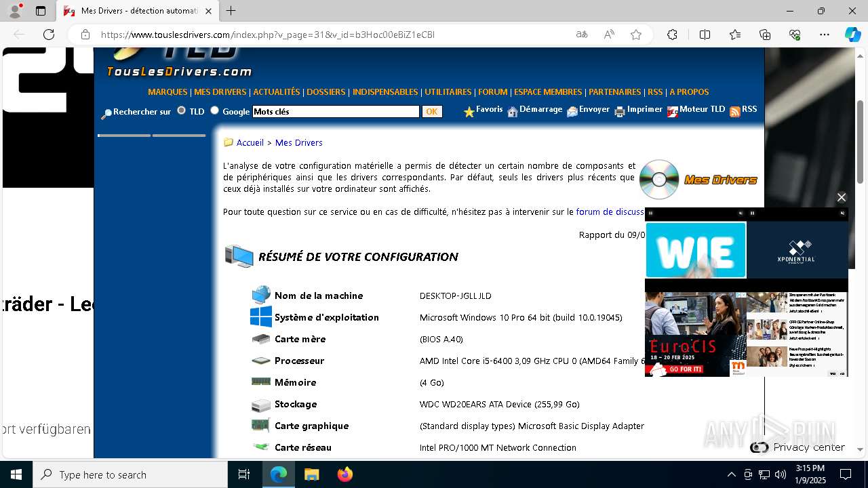This screenshot has height=488, width=868.
Task: Open the INDISPENSABLES menu item
Action: click(385, 91)
